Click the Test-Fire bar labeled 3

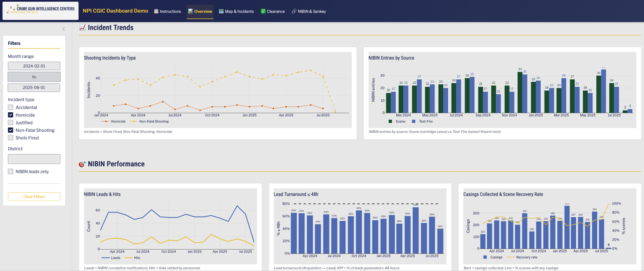click(630, 111)
